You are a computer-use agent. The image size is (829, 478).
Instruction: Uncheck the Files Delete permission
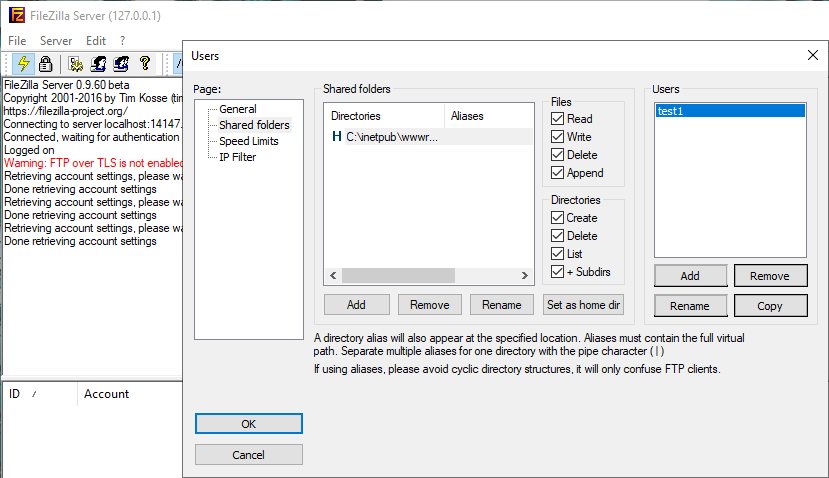(557, 154)
